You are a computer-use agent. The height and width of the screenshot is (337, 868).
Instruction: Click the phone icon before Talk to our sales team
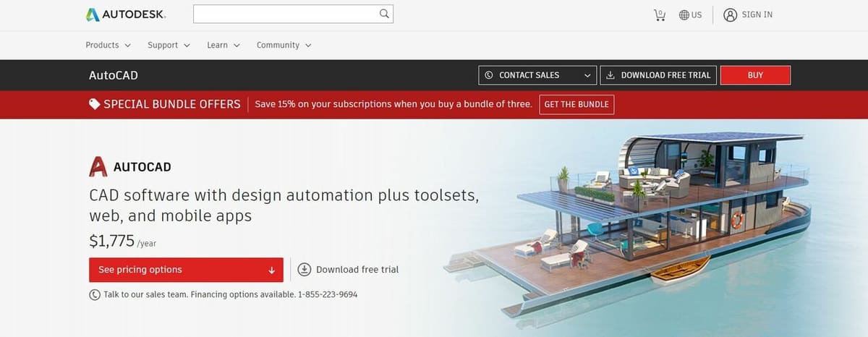[x=95, y=295]
